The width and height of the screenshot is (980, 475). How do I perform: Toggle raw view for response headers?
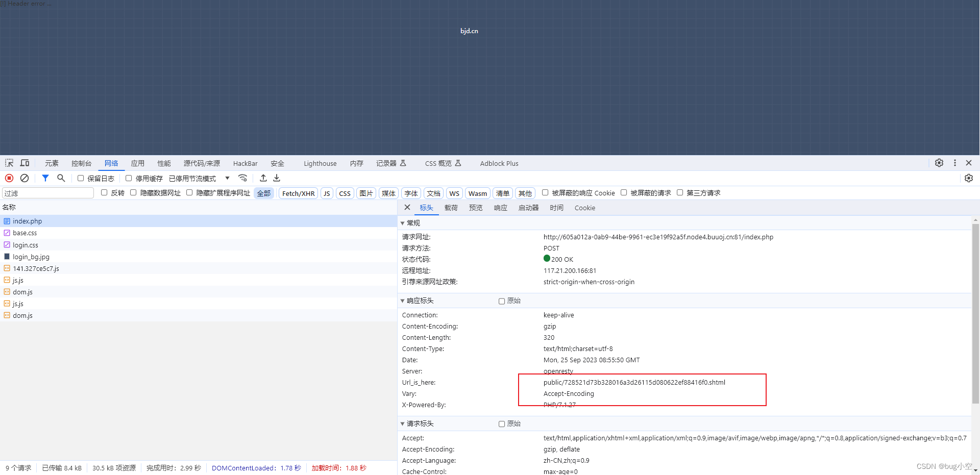click(x=502, y=301)
